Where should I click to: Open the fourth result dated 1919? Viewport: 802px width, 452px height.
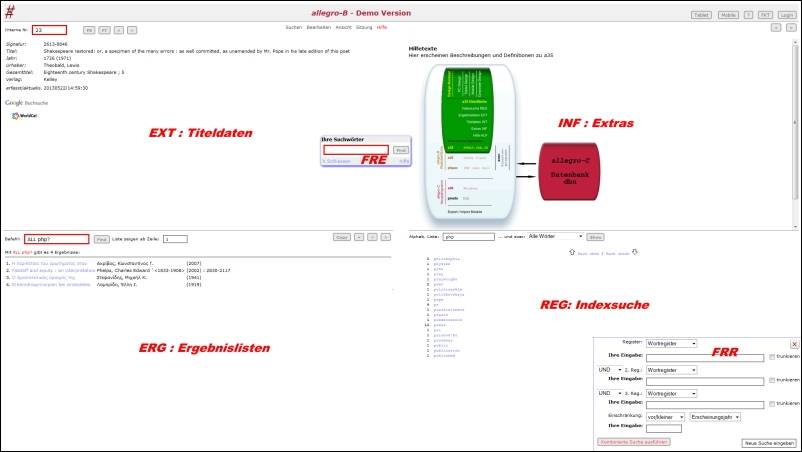tap(51, 285)
